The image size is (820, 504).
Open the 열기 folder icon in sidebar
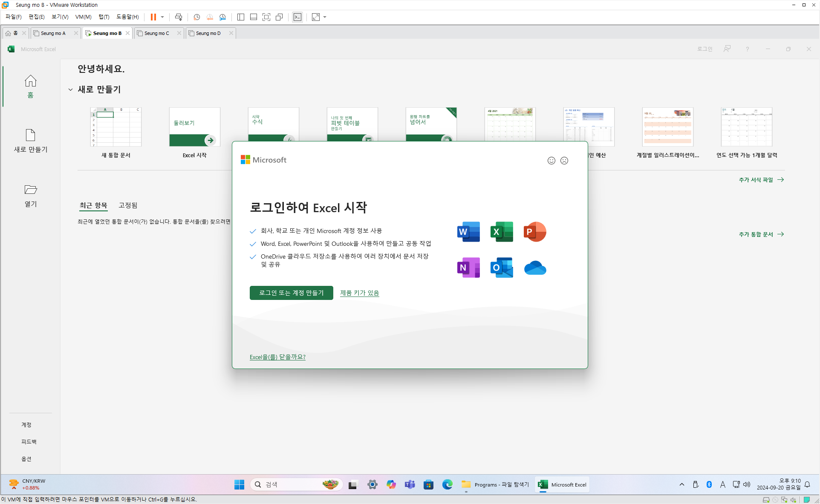[x=31, y=190]
